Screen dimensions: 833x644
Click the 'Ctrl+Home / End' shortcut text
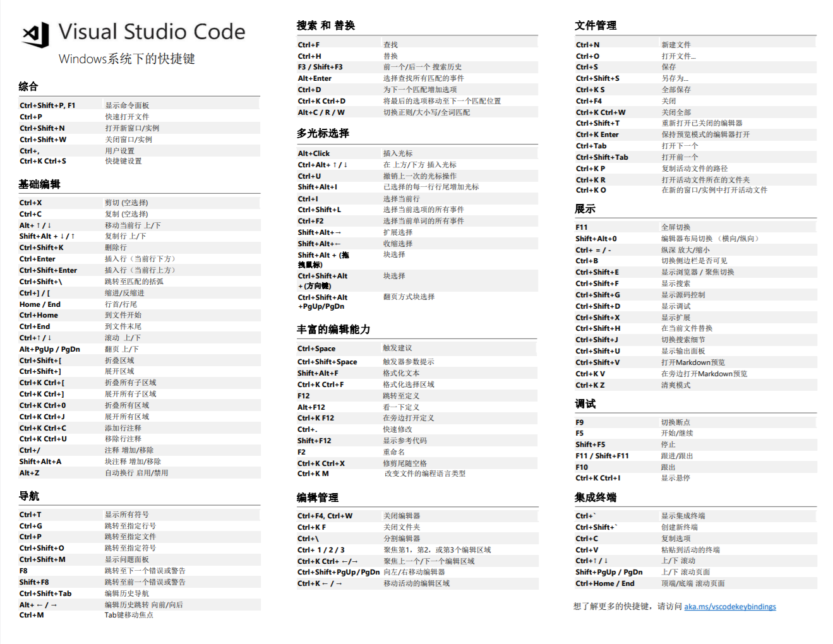point(605,583)
